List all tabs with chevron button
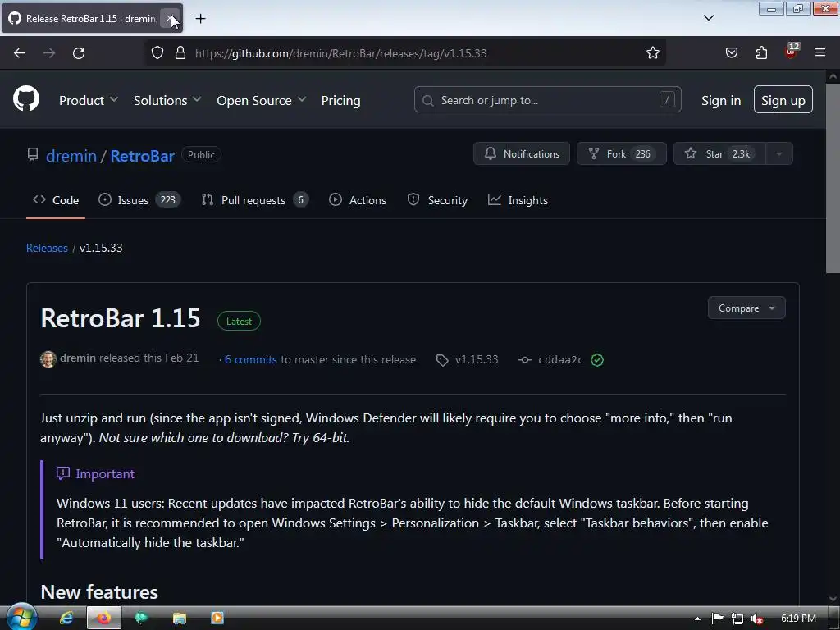The image size is (840, 630). [708, 18]
